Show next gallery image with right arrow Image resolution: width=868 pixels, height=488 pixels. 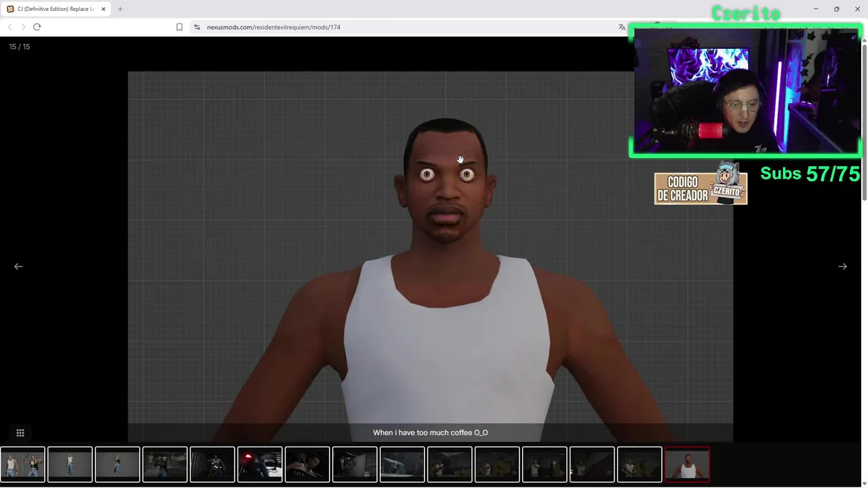842,266
